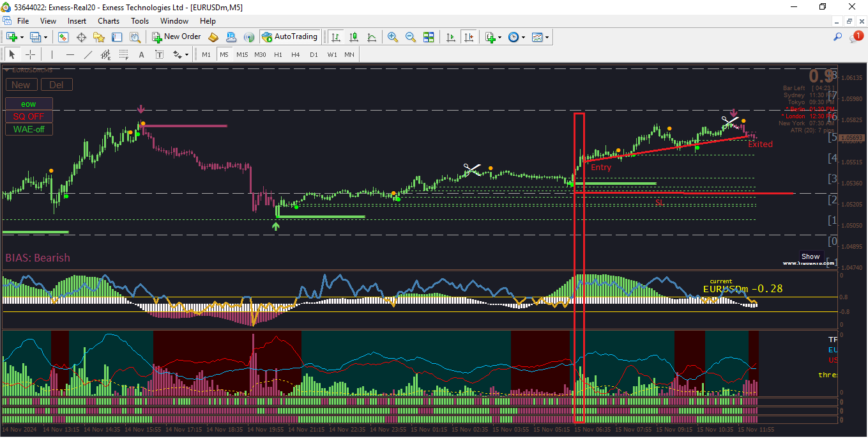868x438 pixels.
Task: Switch timeframe to H1
Action: [278, 54]
